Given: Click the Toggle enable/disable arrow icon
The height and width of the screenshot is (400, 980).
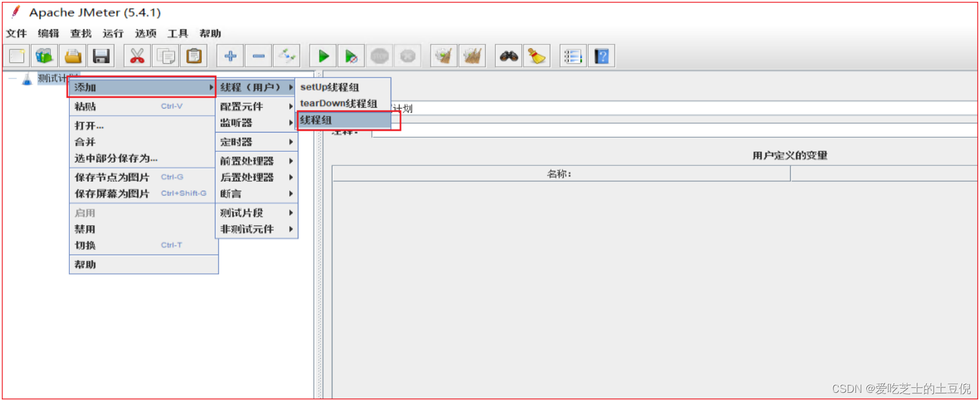Looking at the screenshot, I should point(286,56).
